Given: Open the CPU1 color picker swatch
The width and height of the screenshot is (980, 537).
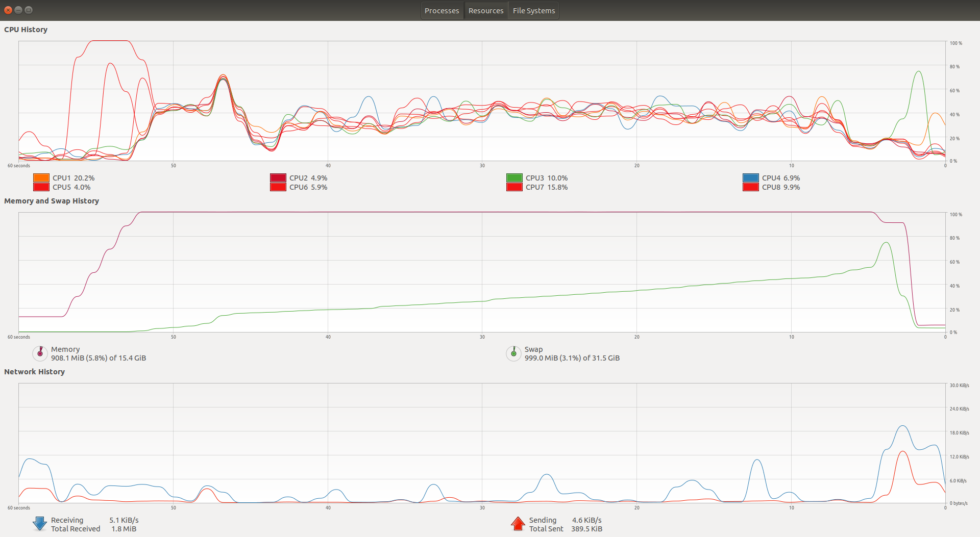Looking at the screenshot, I should [40, 177].
